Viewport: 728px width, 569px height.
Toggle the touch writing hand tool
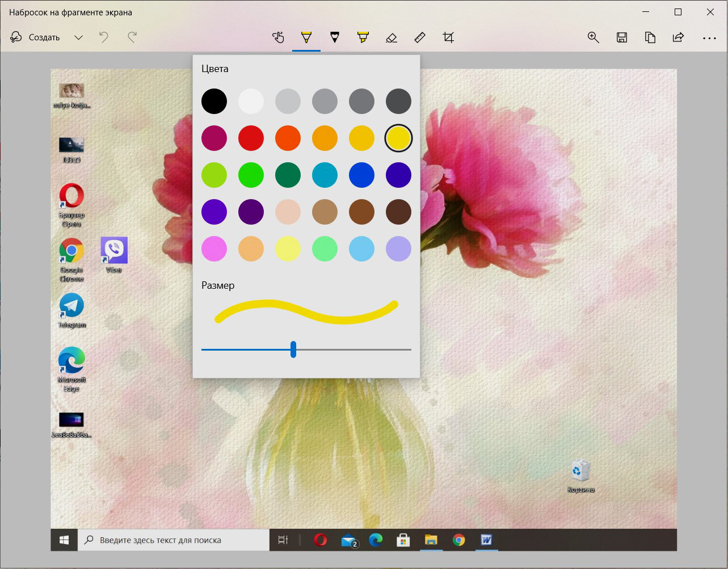coord(278,37)
